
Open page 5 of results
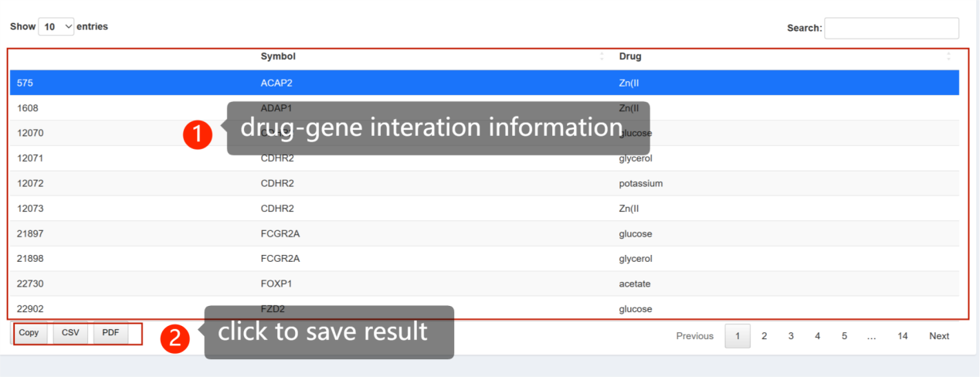(x=844, y=336)
